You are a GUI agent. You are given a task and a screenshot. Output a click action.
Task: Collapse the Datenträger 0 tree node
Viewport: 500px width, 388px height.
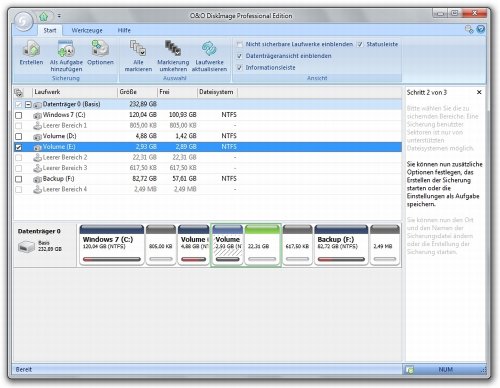(x=28, y=105)
